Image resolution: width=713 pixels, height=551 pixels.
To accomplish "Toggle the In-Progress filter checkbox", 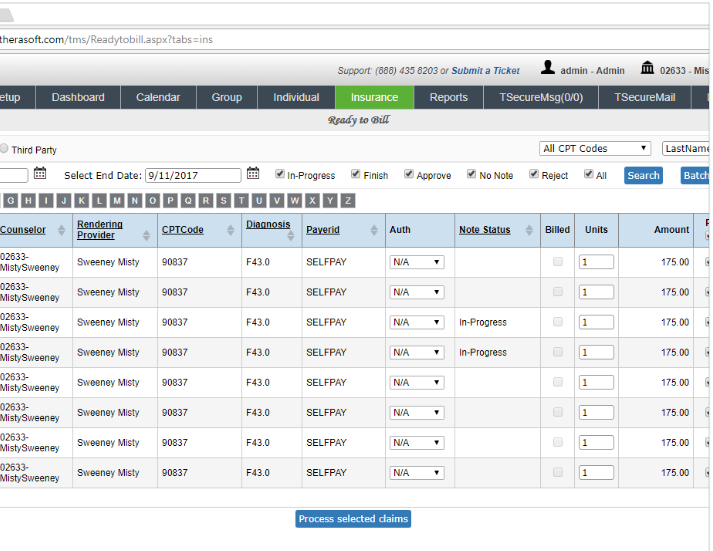I will tap(280, 174).
